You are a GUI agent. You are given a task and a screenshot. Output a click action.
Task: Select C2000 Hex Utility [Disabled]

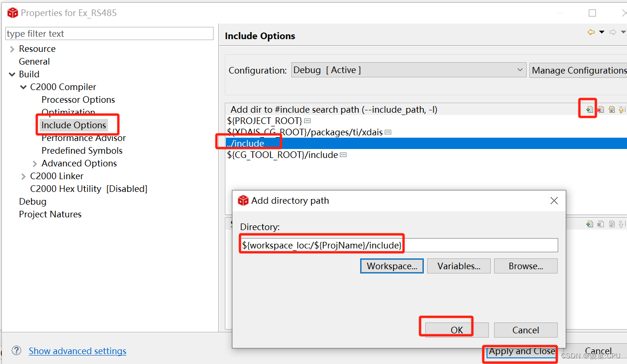(x=89, y=189)
